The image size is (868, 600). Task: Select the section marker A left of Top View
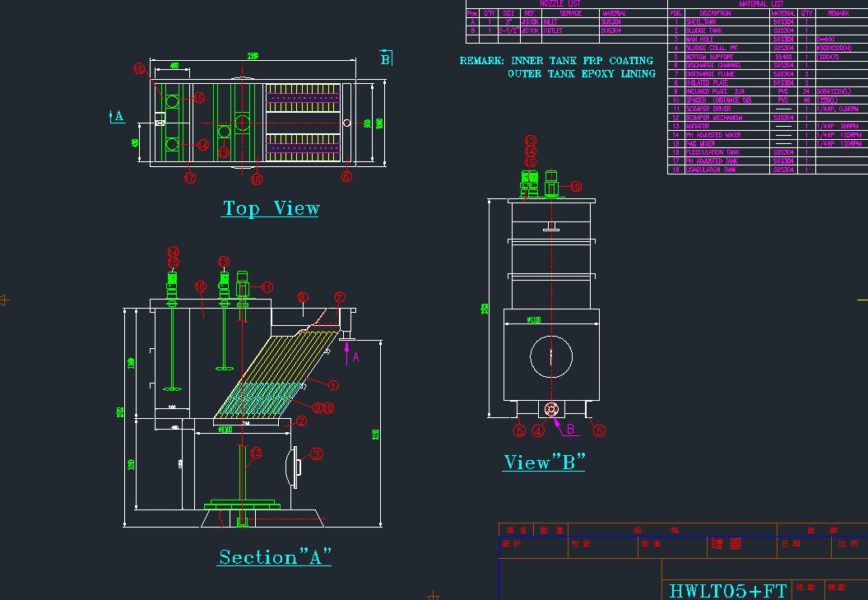tap(117, 117)
